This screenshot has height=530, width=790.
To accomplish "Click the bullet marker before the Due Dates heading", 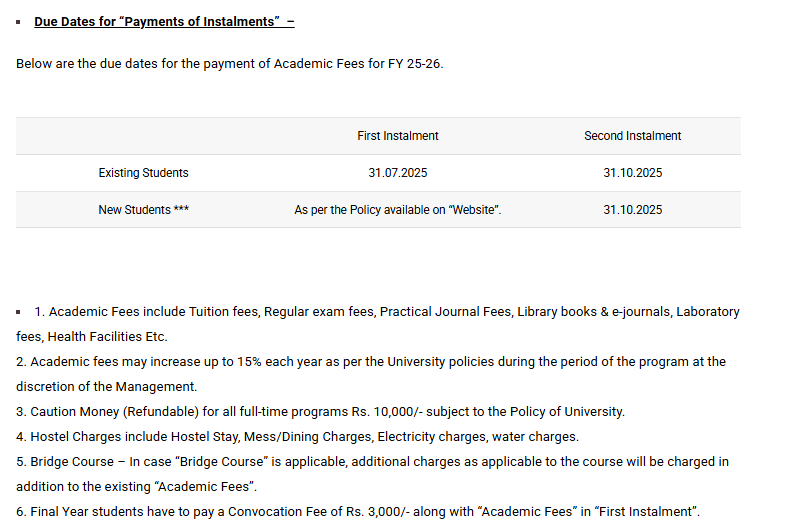I will 19,22.
